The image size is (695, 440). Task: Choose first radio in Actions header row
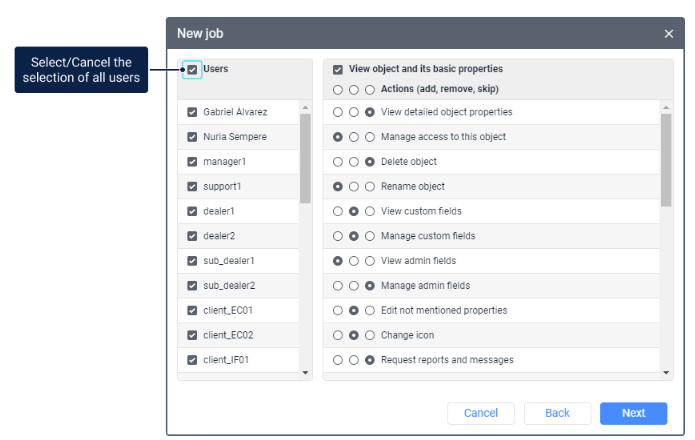[x=338, y=90]
